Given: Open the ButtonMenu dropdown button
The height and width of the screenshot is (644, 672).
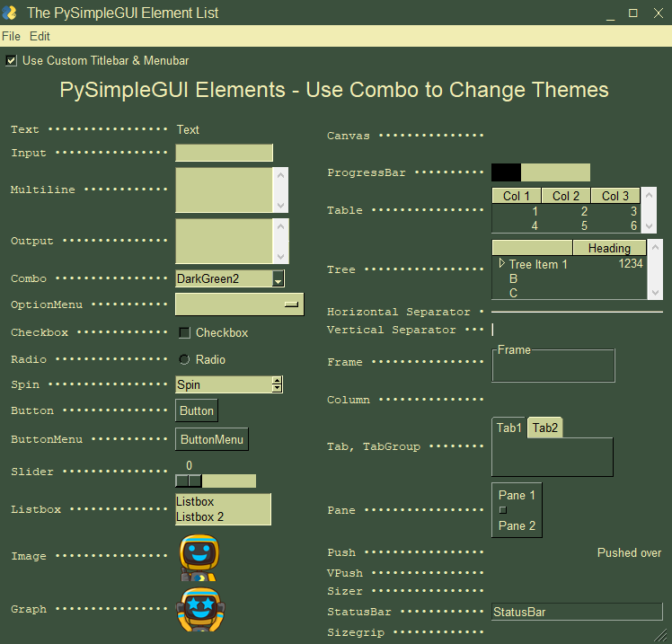Looking at the screenshot, I should [212, 439].
